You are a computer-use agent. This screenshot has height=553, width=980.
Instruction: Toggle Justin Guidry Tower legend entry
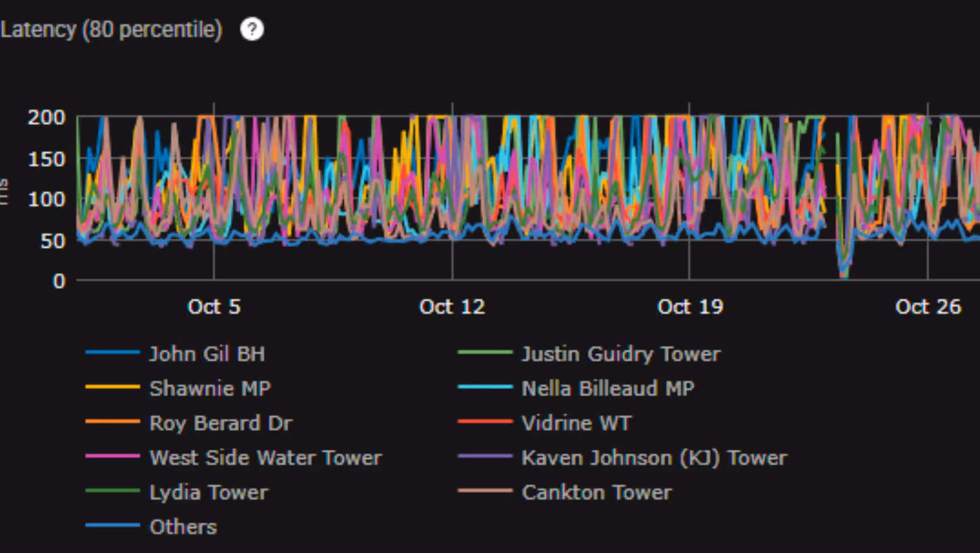[589, 354]
